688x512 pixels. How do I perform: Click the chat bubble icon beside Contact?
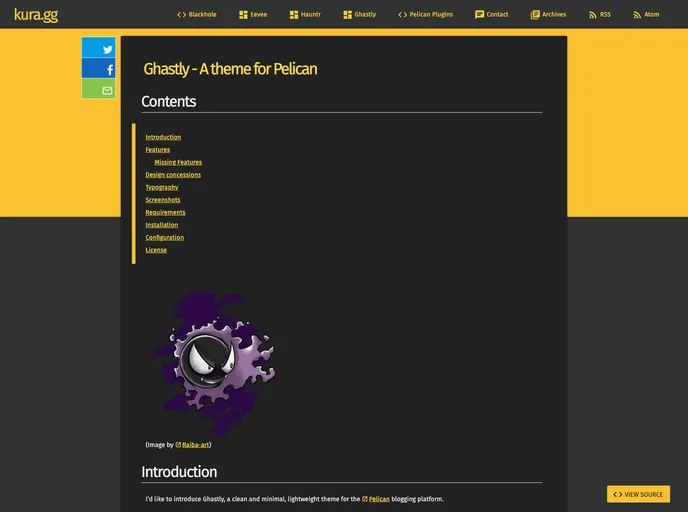click(479, 15)
